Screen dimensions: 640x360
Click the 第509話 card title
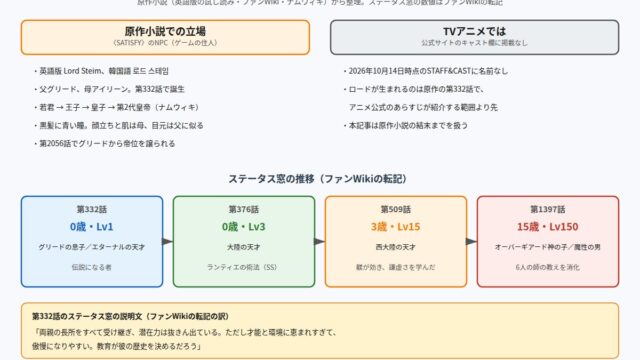point(396,209)
